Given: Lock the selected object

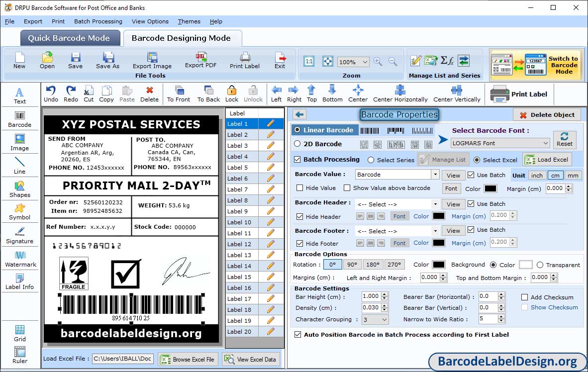Looking at the screenshot, I should (x=232, y=94).
